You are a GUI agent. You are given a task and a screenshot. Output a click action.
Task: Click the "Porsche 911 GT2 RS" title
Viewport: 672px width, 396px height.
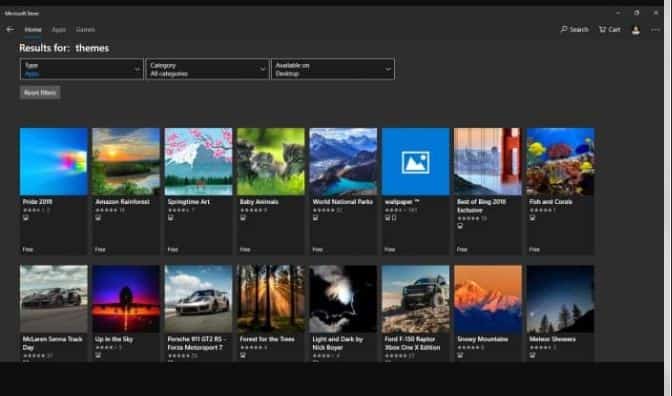(x=196, y=343)
